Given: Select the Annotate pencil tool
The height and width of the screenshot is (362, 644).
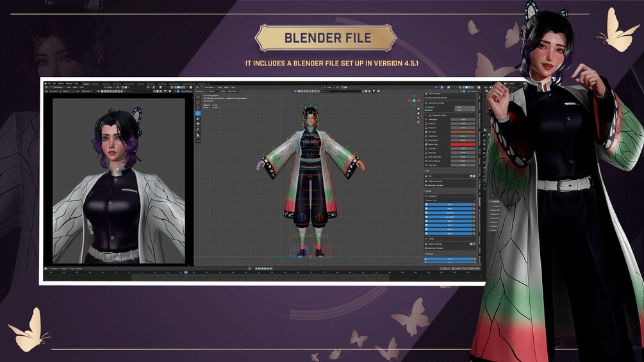Looking at the screenshot, I should pyautogui.click(x=198, y=129).
